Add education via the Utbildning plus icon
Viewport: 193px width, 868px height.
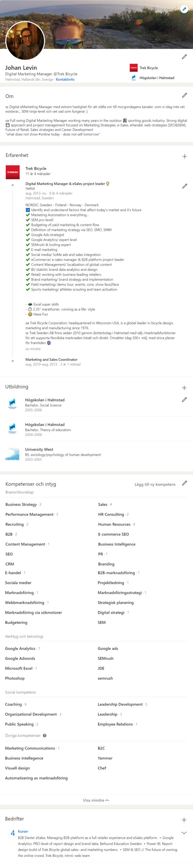(x=184, y=388)
